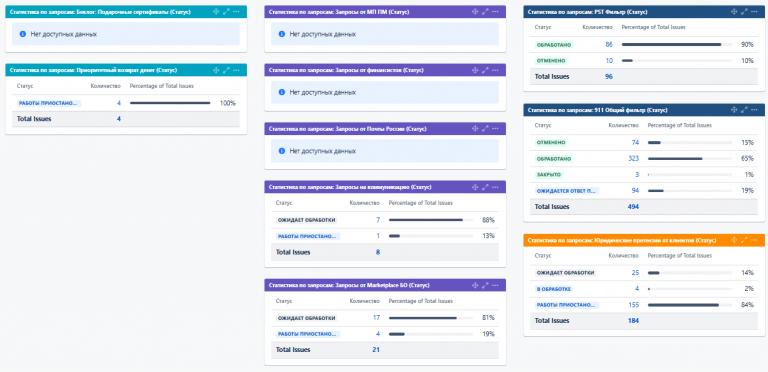Open ОТМЕНЕНО status in PST Фильтр gadget

point(551,61)
